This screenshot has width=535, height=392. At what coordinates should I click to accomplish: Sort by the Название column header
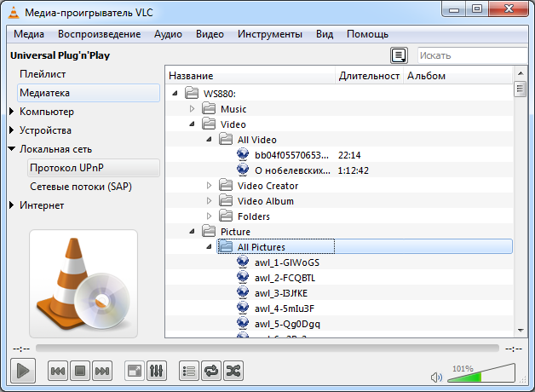(x=250, y=75)
